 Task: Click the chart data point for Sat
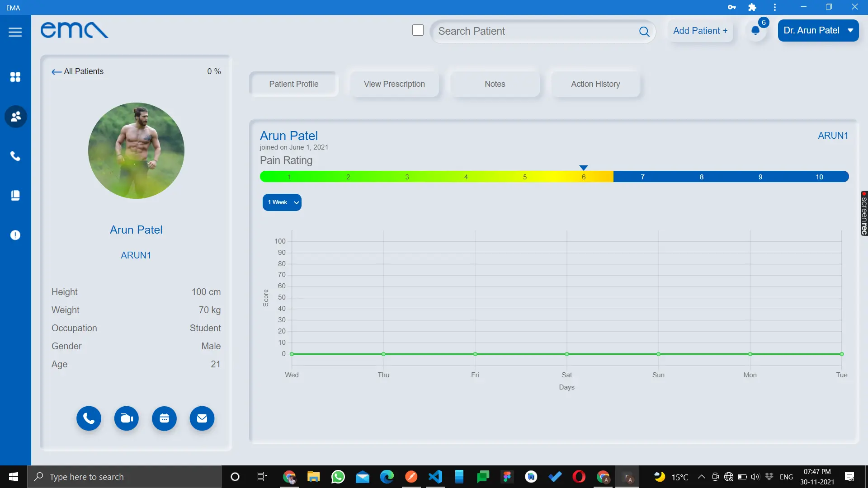(x=567, y=354)
